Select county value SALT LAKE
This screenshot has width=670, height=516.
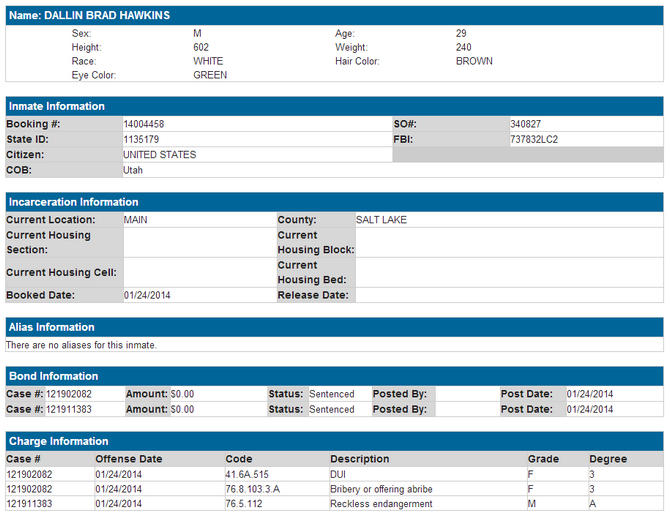381,220
